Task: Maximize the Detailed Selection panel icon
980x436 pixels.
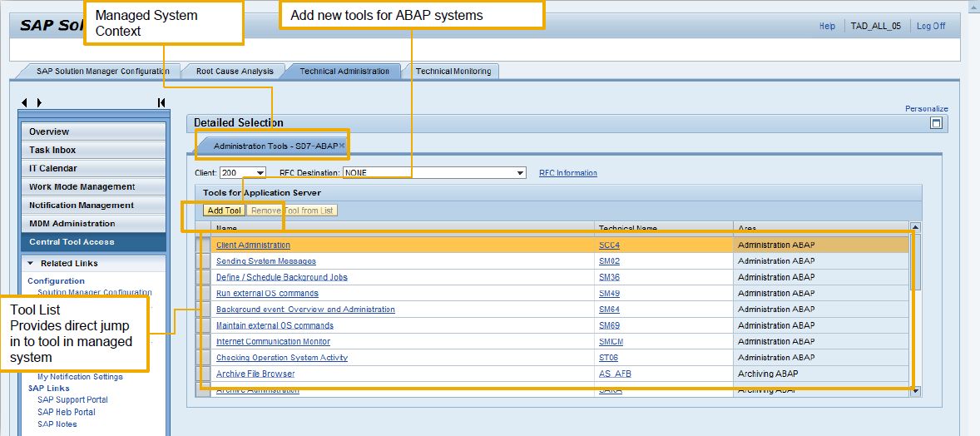Action: click(x=936, y=123)
